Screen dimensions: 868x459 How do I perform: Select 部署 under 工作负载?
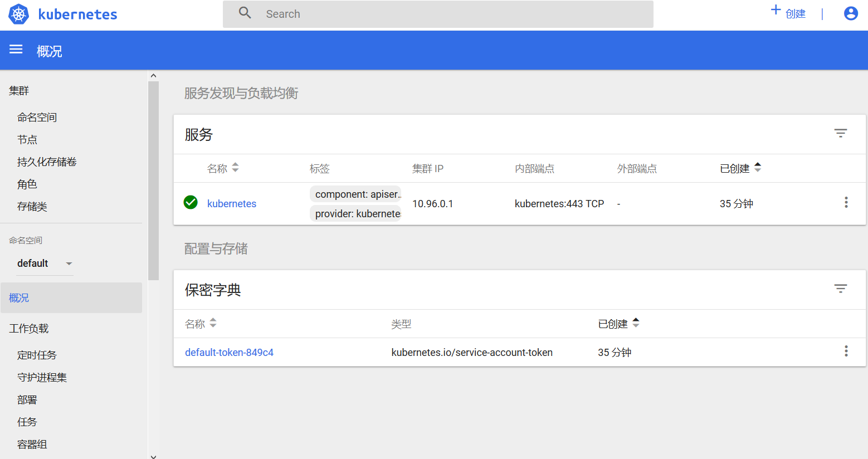tap(28, 399)
